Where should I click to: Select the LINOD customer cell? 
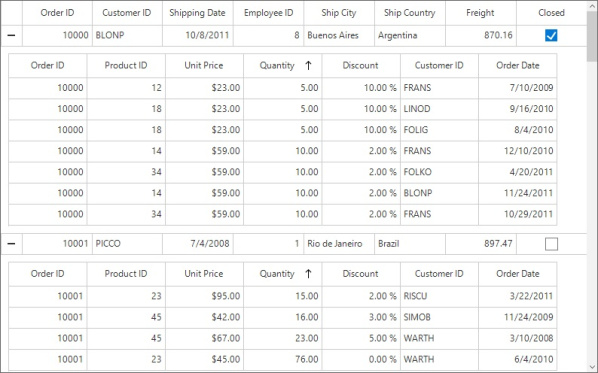(439, 109)
